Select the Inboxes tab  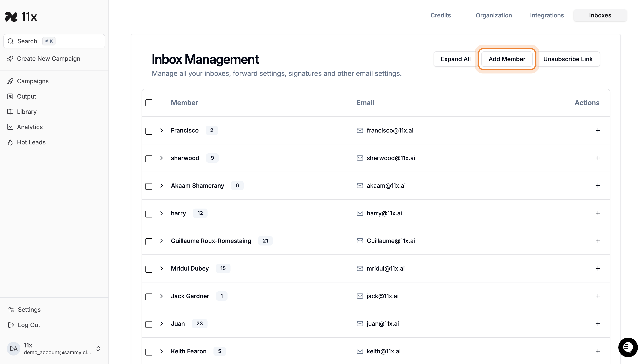600,15
